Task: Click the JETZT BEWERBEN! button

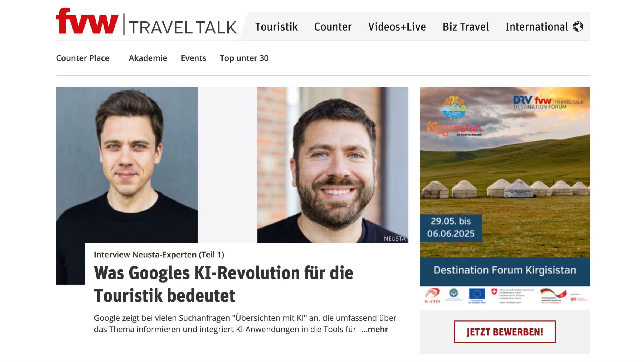Action: (505, 332)
